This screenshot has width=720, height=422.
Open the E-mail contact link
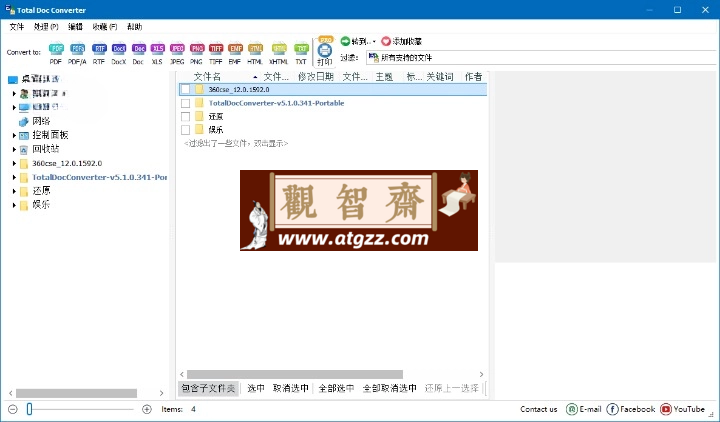(x=584, y=409)
